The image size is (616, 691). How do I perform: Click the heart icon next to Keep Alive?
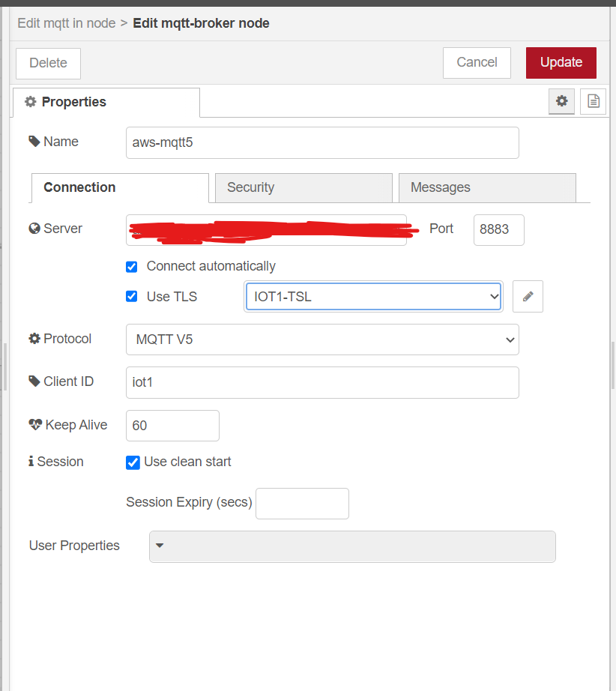pos(34,424)
